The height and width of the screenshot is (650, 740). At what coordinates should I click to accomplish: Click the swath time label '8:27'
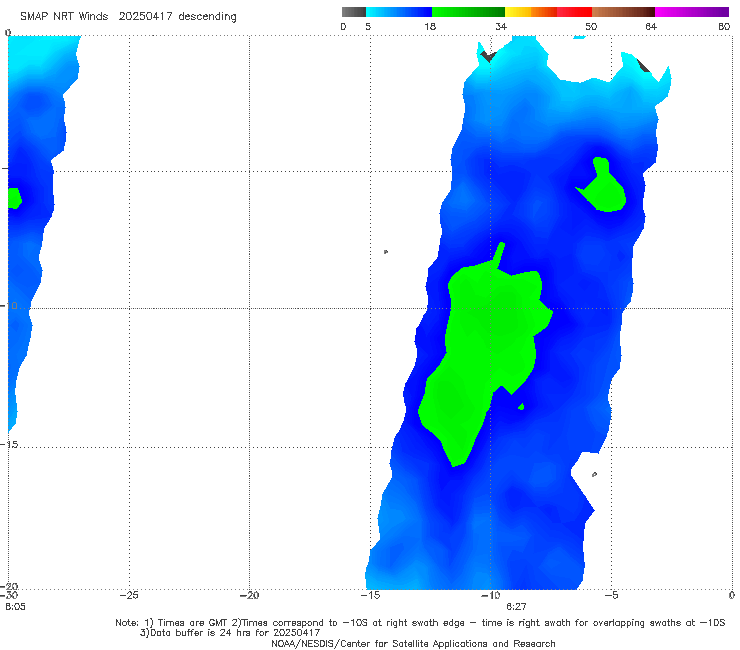516,607
